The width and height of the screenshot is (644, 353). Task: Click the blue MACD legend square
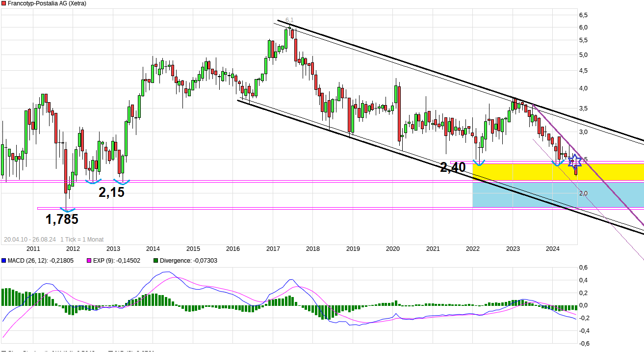[4, 261]
